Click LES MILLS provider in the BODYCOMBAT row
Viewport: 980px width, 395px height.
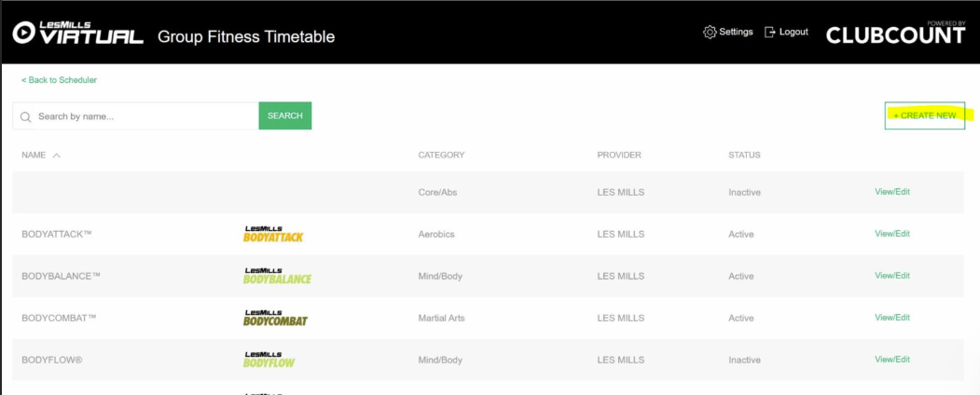[621, 318]
